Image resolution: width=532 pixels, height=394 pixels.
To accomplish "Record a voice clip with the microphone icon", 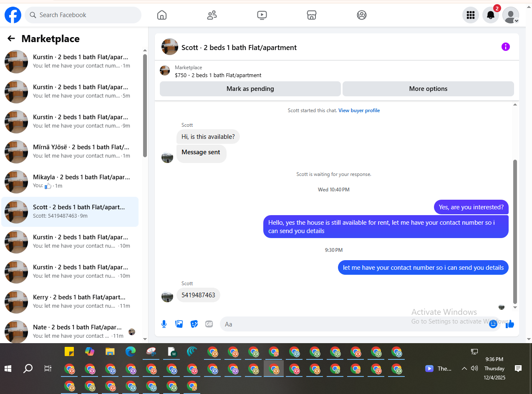I will [164, 324].
